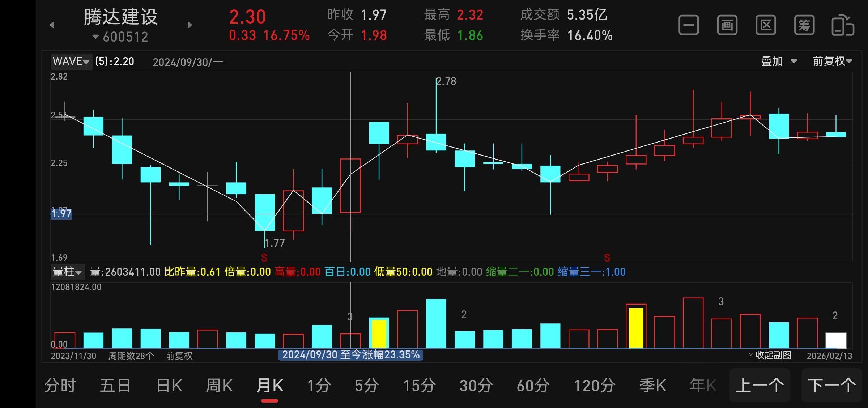The width and height of the screenshot is (868, 408).
Task: Tap the screen rotate device icon
Action: [x=843, y=25]
